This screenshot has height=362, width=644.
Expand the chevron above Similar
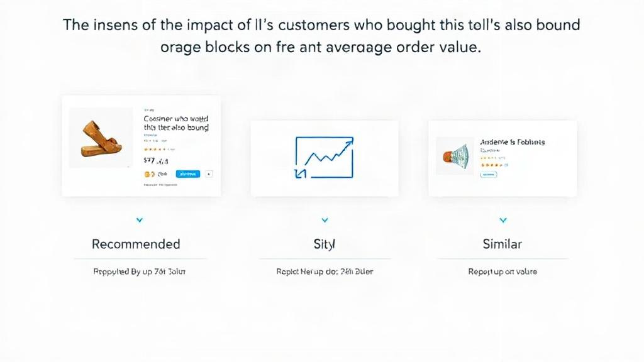[502, 220]
